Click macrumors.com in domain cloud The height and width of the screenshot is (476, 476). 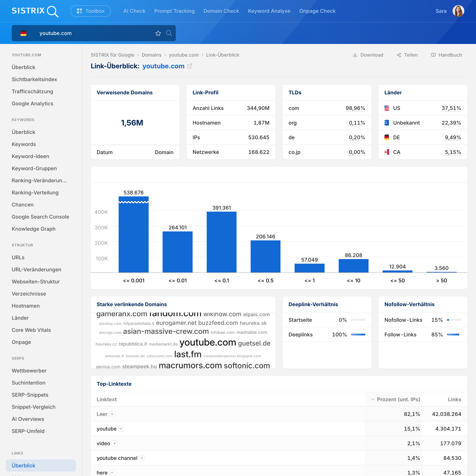(x=190, y=365)
